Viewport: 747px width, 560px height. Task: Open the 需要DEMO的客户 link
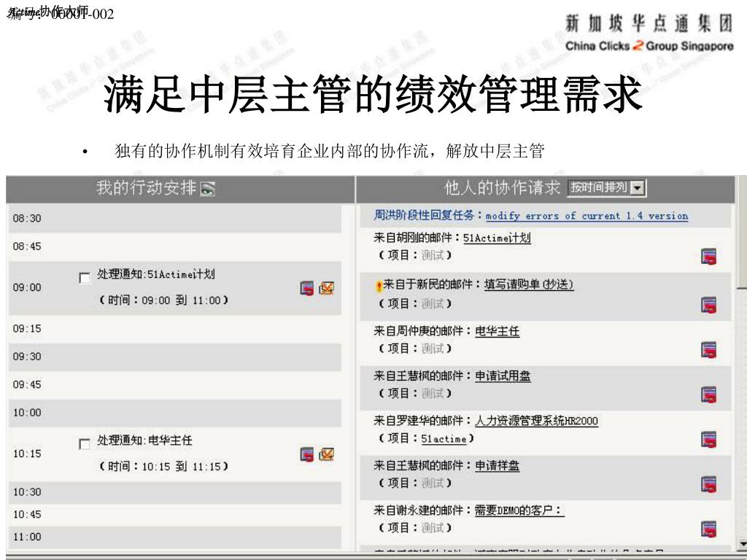(519, 510)
